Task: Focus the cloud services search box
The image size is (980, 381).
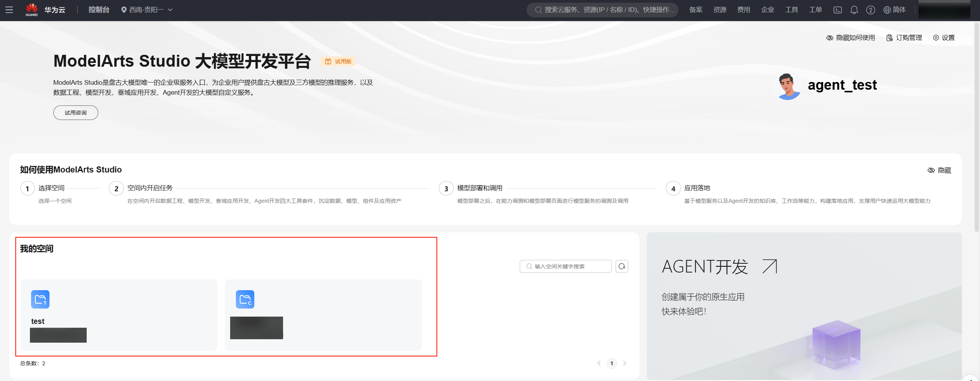Action: 603,10
